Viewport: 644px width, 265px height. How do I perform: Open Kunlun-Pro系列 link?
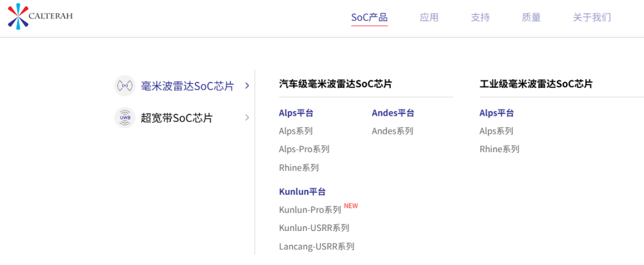[310, 209]
